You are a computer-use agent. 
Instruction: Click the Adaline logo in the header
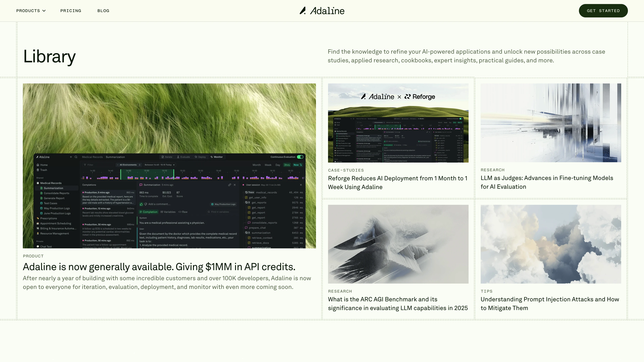(322, 11)
